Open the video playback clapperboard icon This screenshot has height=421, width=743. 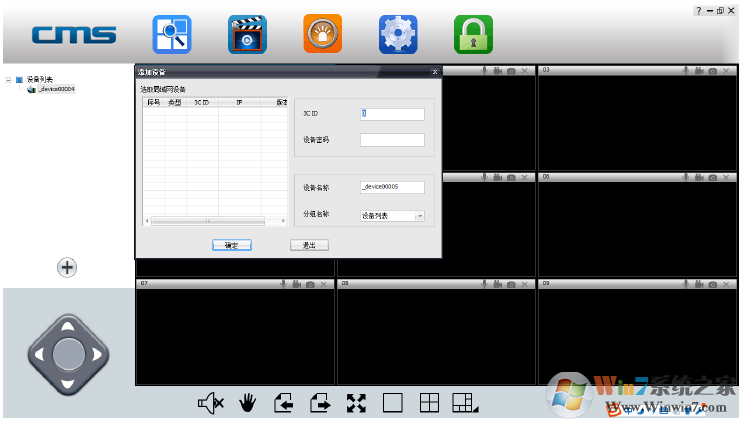coord(247,35)
